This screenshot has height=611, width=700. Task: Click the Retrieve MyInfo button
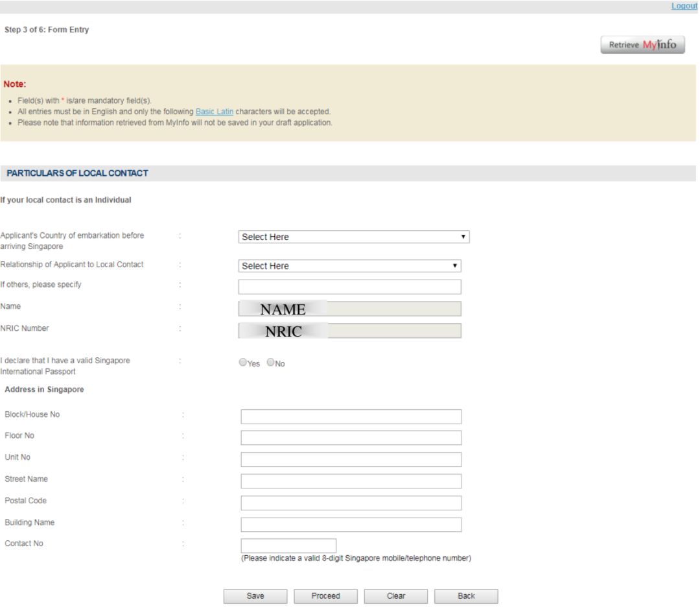642,45
